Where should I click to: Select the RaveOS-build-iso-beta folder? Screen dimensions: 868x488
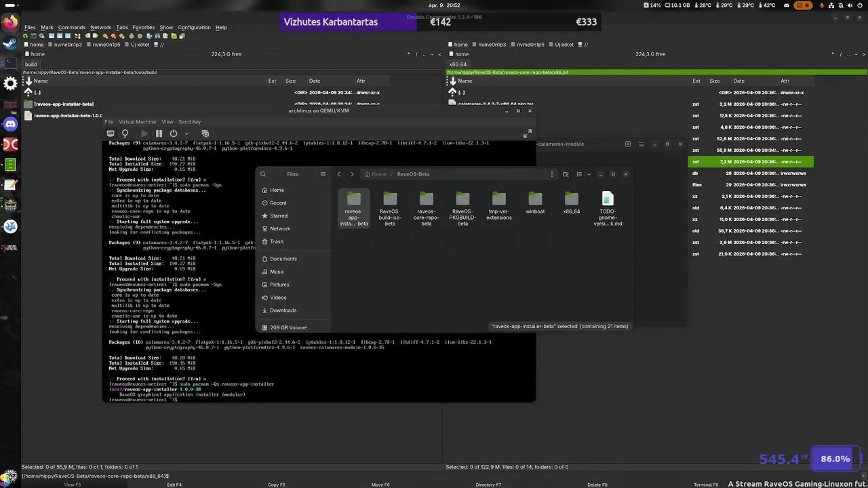tap(390, 209)
